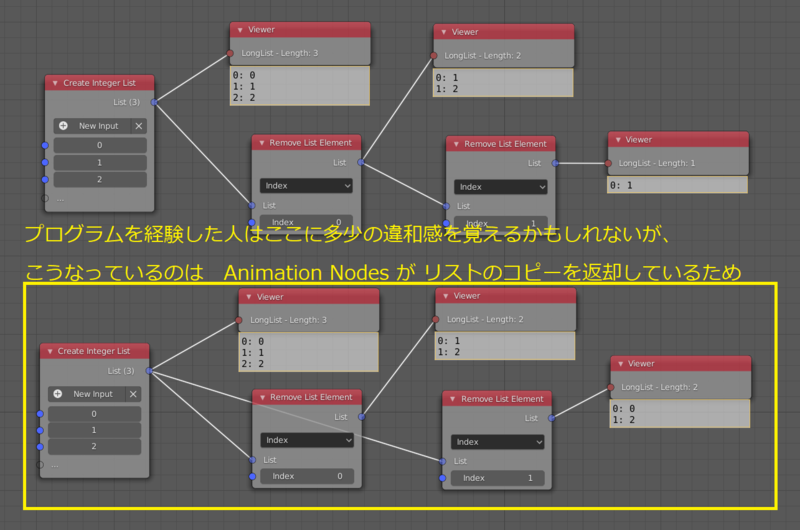This screenshot has width=800, height=530.
Task: Click empty '...' socket in yellow-framed Create Integer List
Action: click(x=40, y=465)
